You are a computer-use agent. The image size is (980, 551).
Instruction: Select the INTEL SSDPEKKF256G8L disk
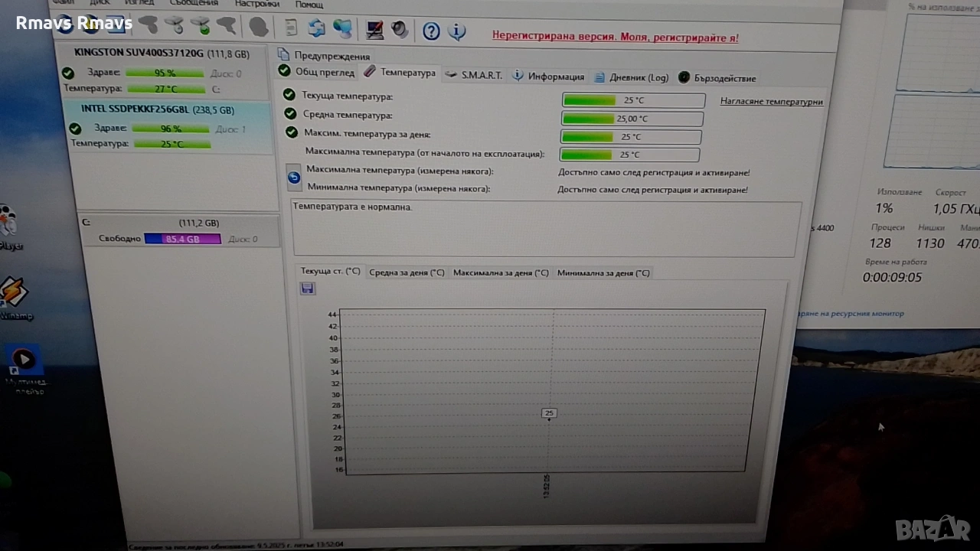coord(157,109)
